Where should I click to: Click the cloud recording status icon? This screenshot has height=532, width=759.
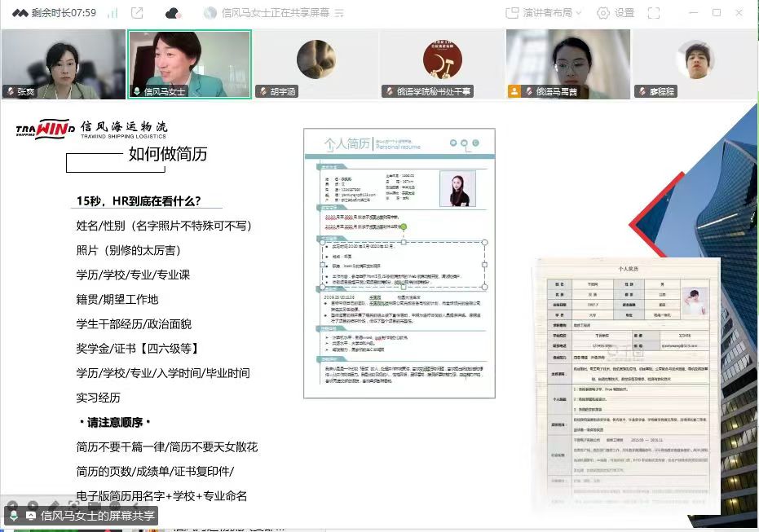click(172, 13)
